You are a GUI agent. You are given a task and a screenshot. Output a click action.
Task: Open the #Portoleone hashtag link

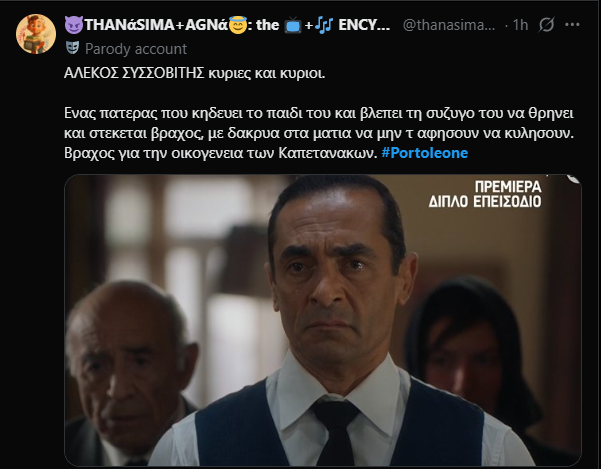425,153
